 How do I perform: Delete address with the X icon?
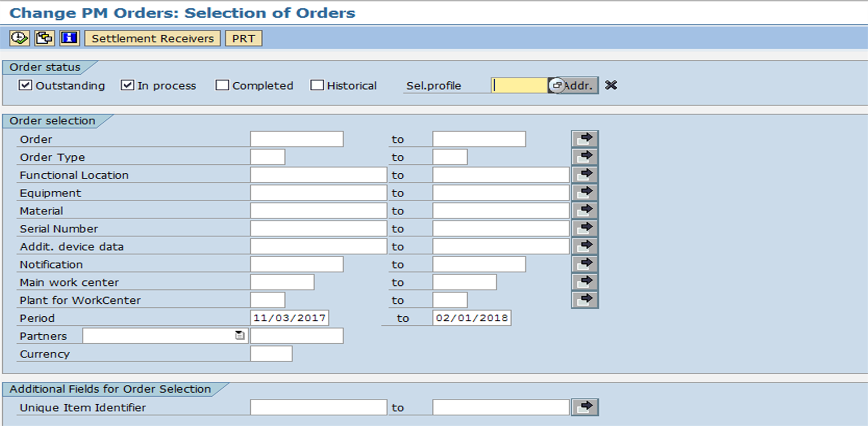tap(611, 86)
